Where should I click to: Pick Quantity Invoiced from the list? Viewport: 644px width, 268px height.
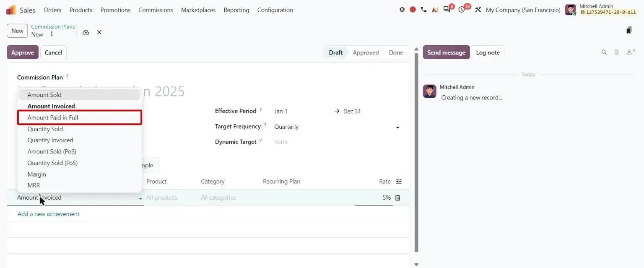80,140
